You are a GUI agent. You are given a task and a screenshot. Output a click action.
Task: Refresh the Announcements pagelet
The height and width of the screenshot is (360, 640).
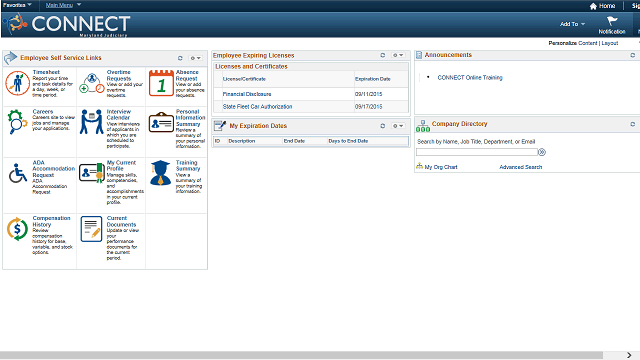tap(633, 55)
